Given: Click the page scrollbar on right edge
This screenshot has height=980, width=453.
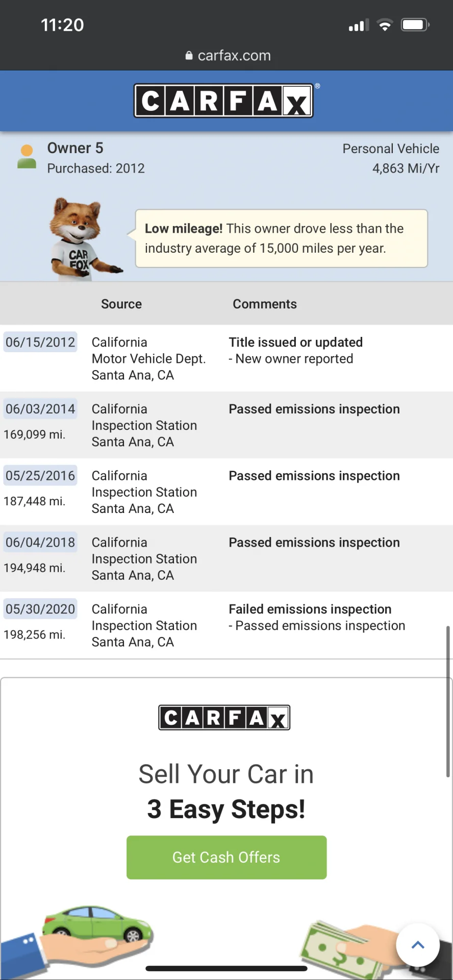Looking at the screenshot, I should tap(448, 701).
